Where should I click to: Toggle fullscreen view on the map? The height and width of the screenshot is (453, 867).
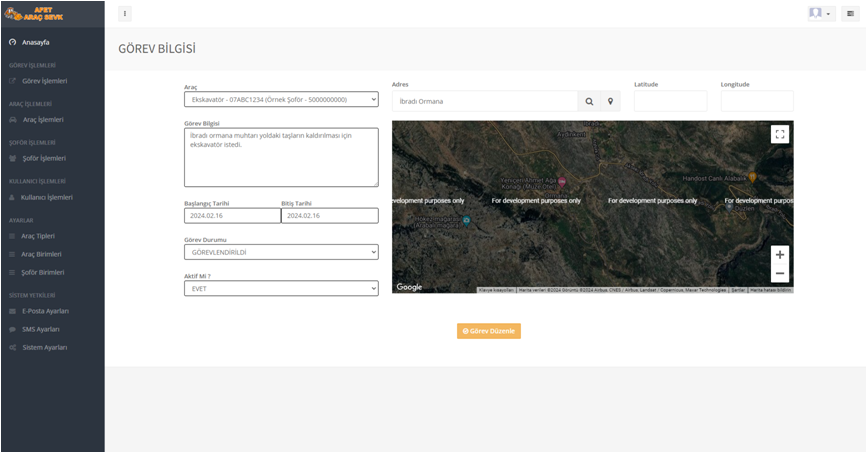click(780, 134)
